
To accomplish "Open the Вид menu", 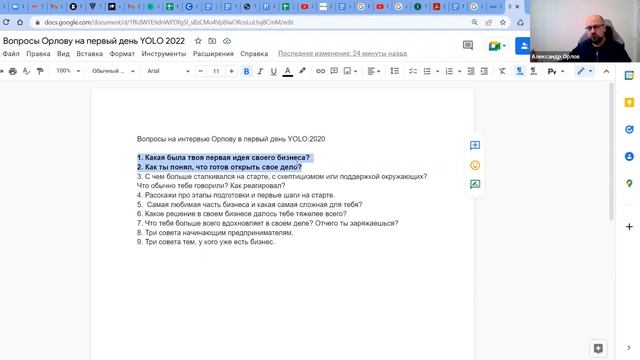I will tap(63, 53).
